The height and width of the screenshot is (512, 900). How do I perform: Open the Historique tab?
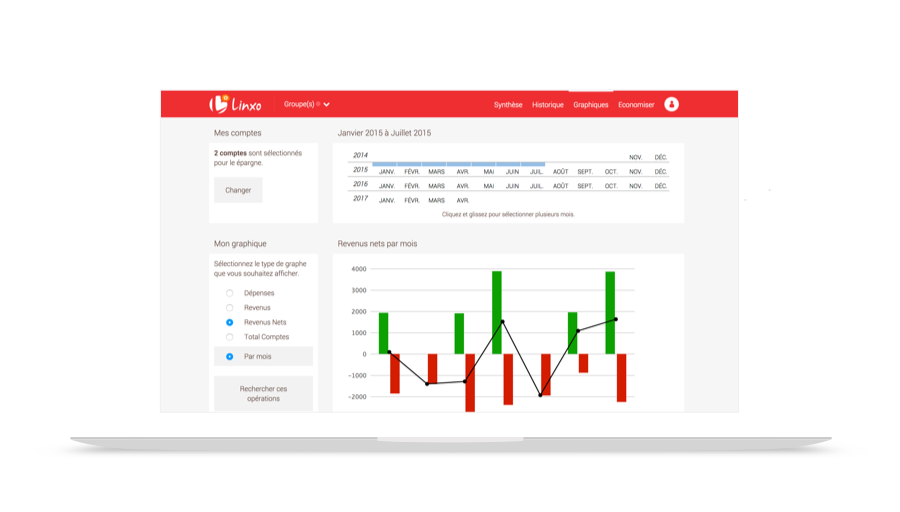tap(548, 105)
